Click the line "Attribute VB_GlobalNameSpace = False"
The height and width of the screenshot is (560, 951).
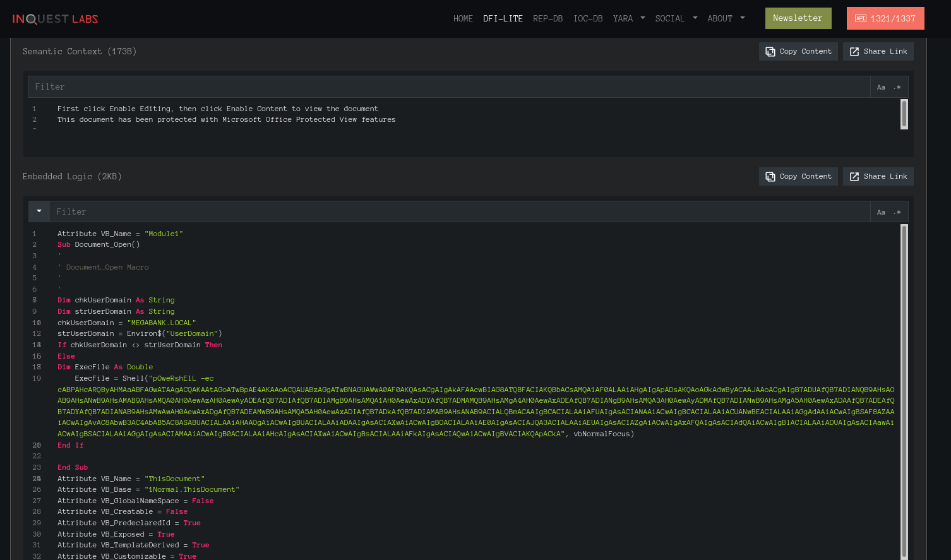pos(136,501)
